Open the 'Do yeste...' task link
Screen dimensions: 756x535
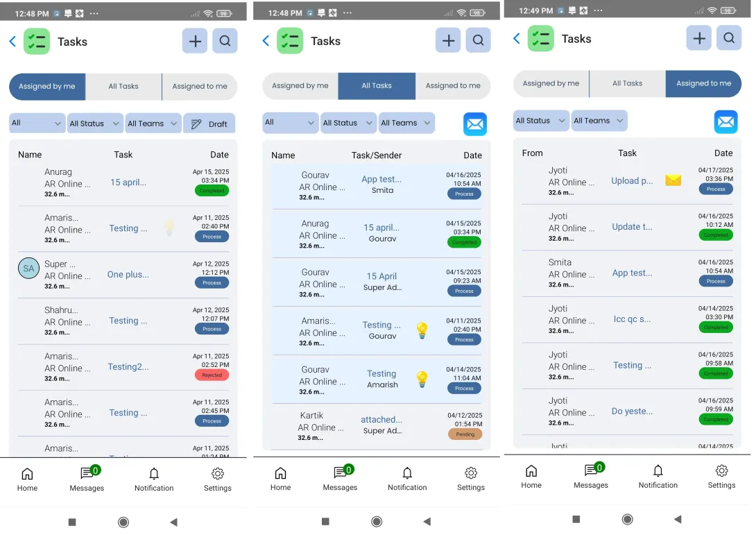coord(632,411)
